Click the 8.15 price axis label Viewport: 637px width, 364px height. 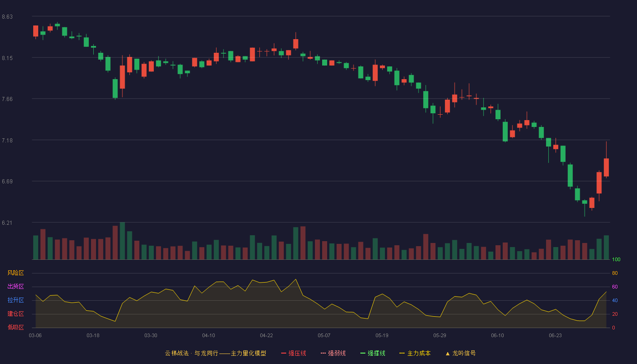(x=7, y=58)
